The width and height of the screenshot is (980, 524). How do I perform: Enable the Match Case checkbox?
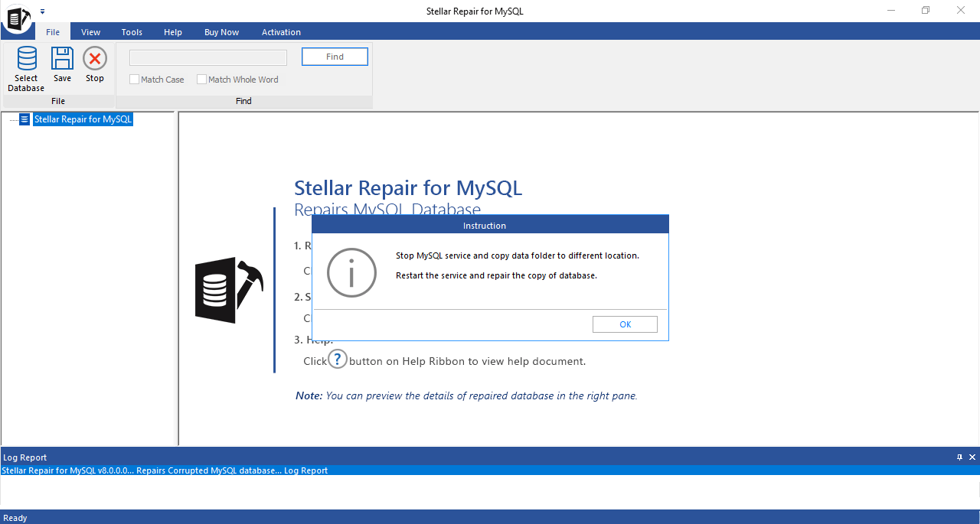coord(134,80)
